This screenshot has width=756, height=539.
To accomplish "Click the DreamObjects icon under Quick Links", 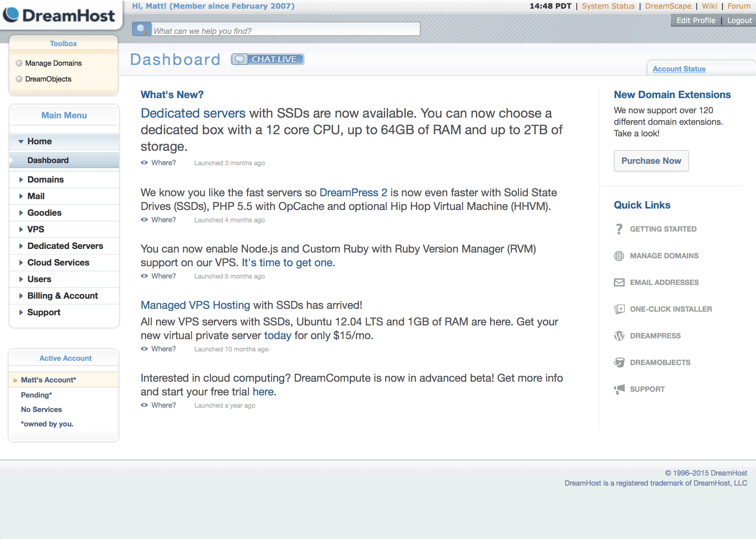I will (x=619, y=362).
